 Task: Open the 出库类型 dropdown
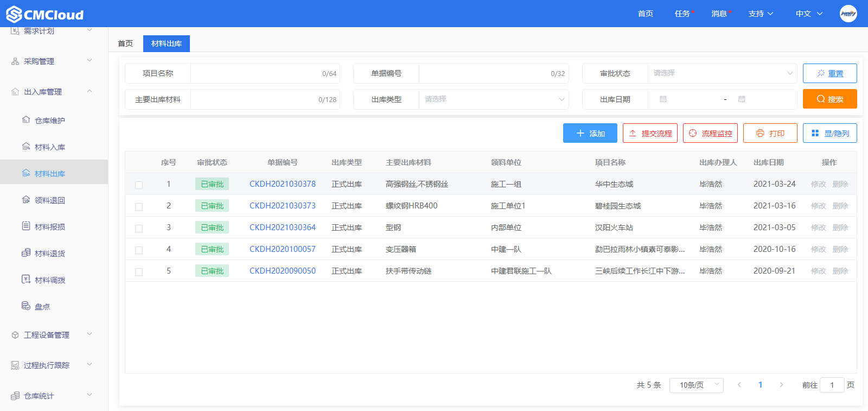[x=494, y=99]
